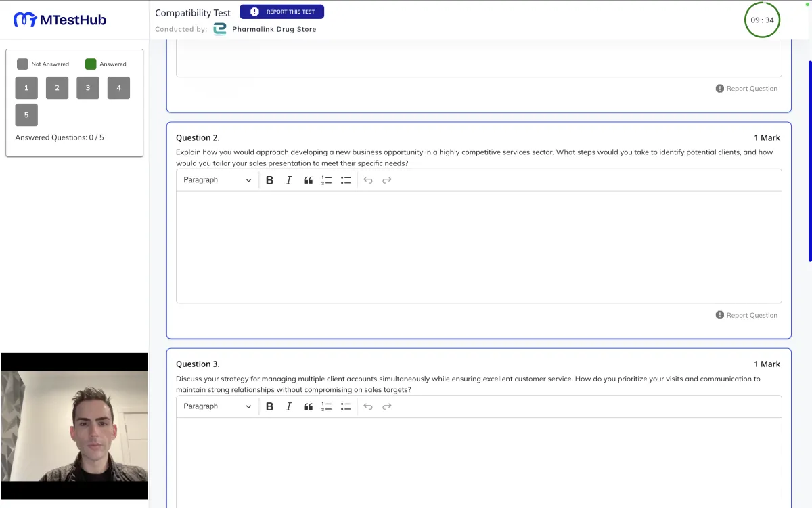The image size is (812, 508).
Task: Insert block quote in Question 3 editor
Action: pos(308,406)
